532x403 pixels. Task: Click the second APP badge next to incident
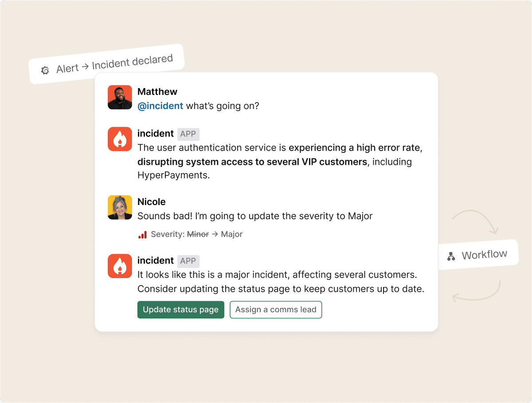188,261
